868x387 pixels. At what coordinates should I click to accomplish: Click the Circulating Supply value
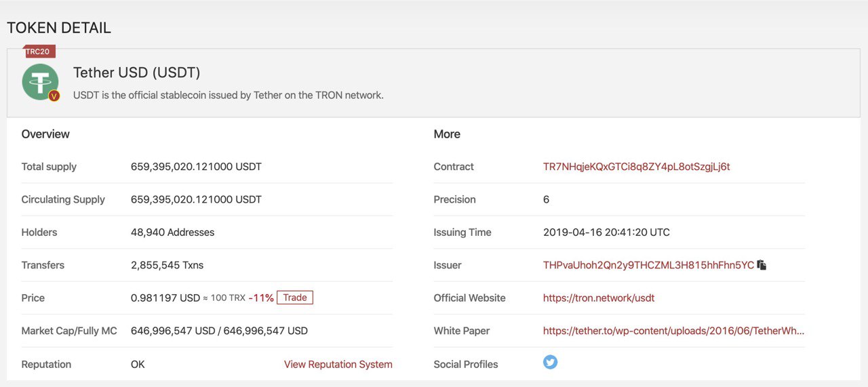[x=196, y=199]
